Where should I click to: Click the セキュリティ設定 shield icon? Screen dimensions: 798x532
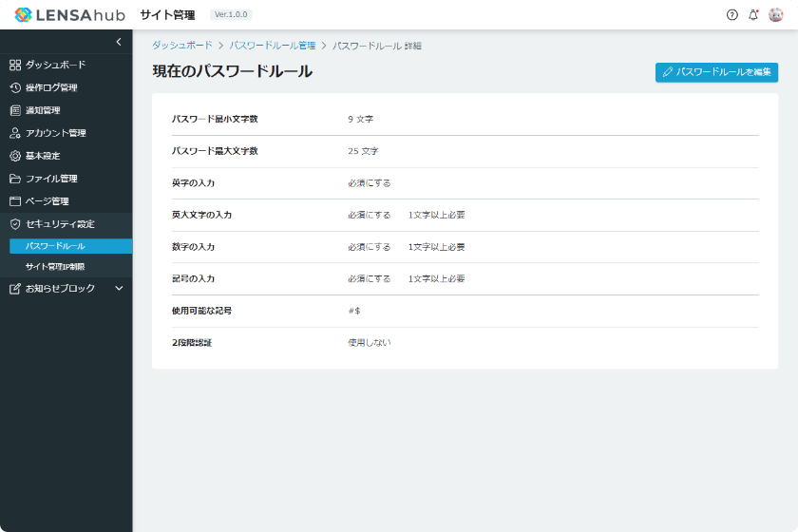point(15,224)
